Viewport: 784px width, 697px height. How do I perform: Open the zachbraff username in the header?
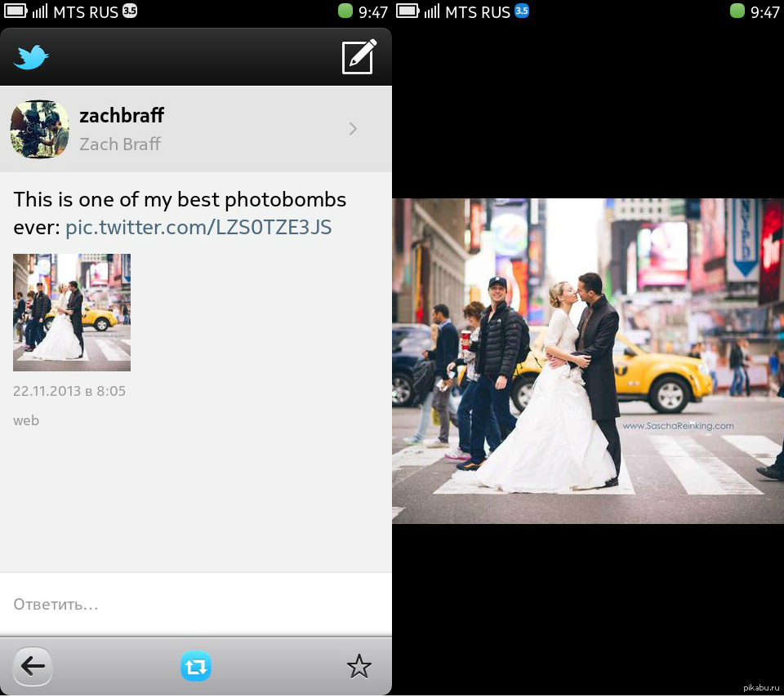(x=122, y=115)
